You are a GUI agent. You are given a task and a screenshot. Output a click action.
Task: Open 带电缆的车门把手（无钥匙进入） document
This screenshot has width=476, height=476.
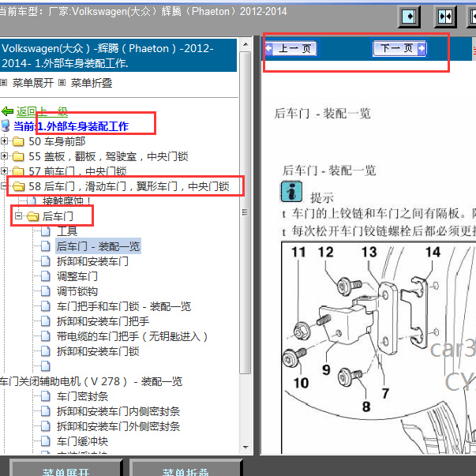[132, 336]
